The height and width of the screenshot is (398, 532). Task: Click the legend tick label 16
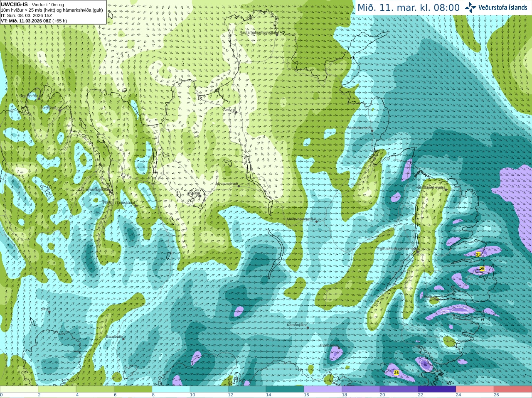(x=306, y=395)
